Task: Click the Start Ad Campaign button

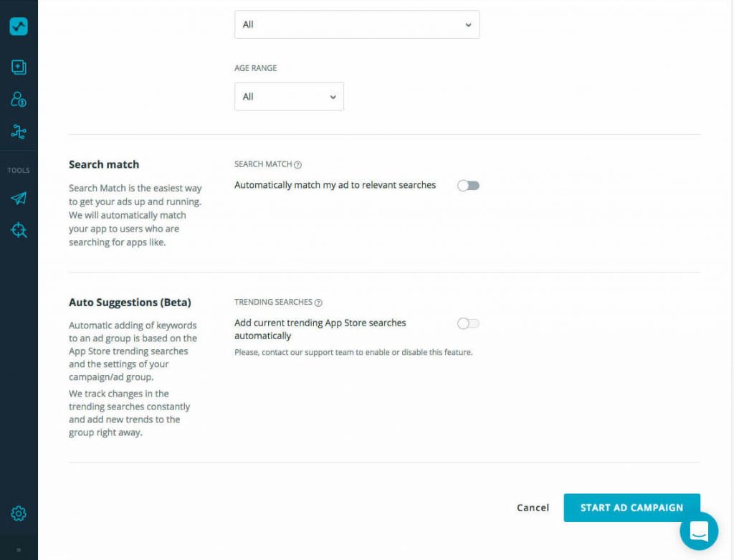Action: pyautogui.click(x=631, y=508)
